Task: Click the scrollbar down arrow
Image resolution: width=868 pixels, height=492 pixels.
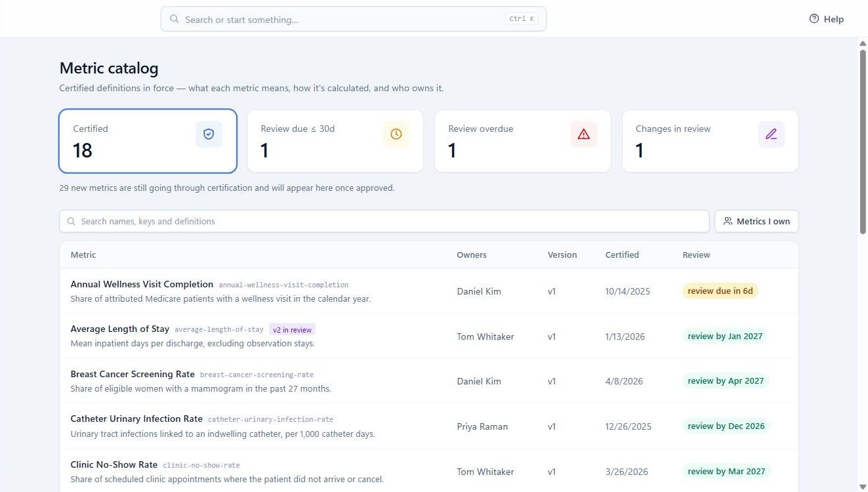Action: point(863,486)
